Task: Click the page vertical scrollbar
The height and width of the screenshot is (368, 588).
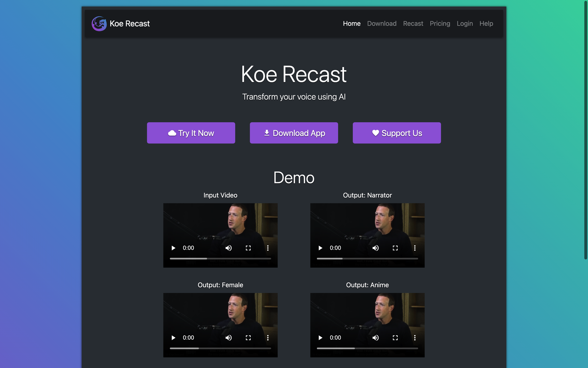Action: click(586, 130)
